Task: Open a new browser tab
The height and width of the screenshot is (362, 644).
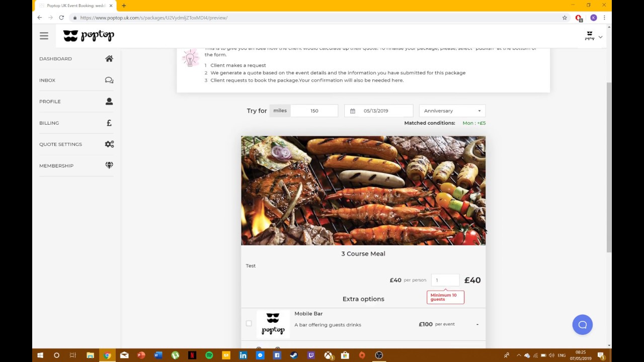Action: [x=124, y=6]
